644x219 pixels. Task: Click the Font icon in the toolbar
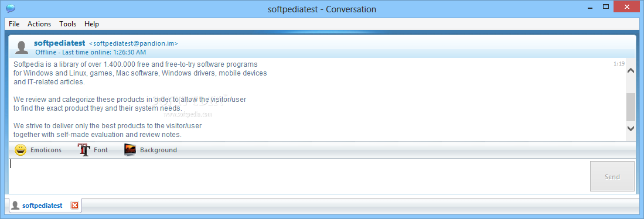pos(84,150)
